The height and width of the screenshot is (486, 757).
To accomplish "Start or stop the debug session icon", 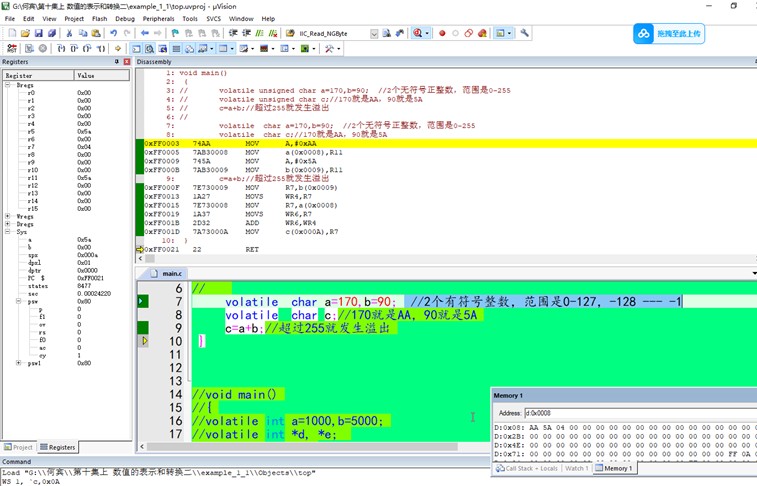I will pyautogui.click(x=418, y=33).
